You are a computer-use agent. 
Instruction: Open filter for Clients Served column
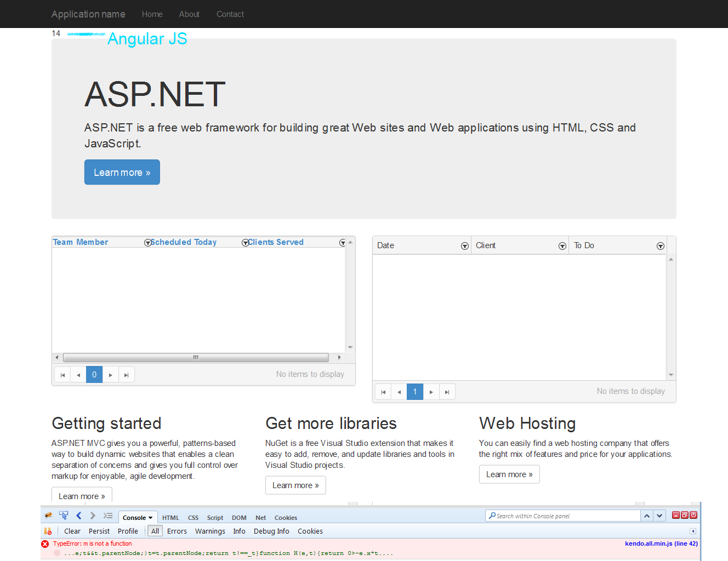(342, 243)
